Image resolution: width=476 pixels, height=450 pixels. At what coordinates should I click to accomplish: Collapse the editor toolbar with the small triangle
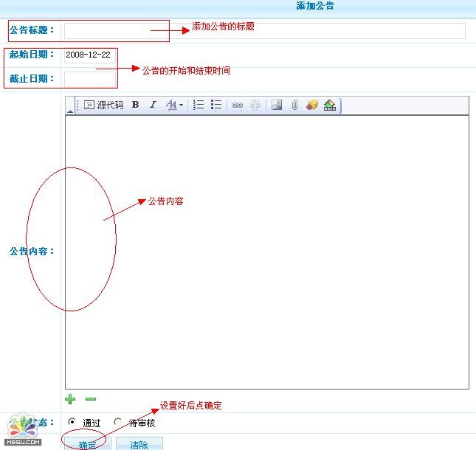point(70,111)
